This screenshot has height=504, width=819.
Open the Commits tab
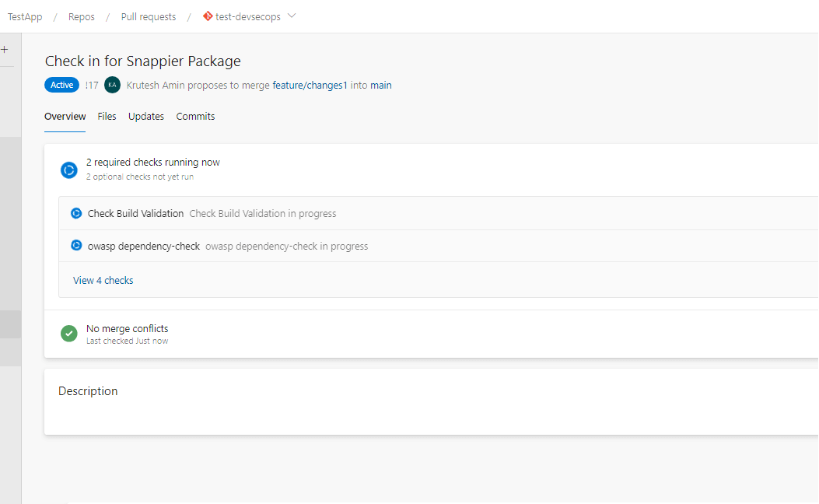click(195, 117)
